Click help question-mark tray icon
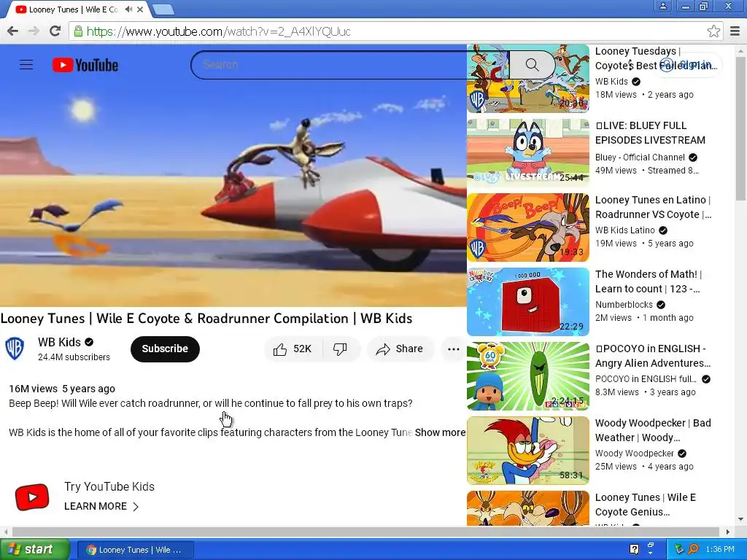Image resolution: width=747 pixels, height=560 pixels. (x=634, y=550)
